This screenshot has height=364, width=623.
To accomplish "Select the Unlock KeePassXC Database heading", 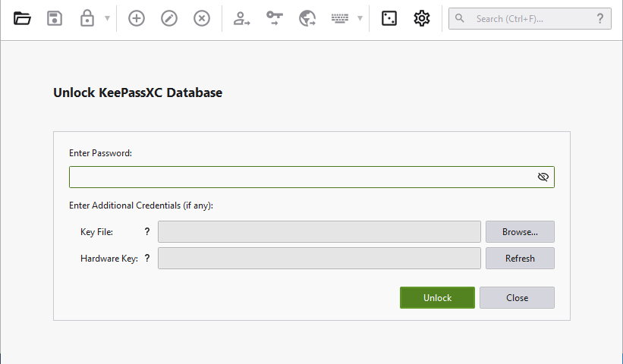I will [138, 93].
